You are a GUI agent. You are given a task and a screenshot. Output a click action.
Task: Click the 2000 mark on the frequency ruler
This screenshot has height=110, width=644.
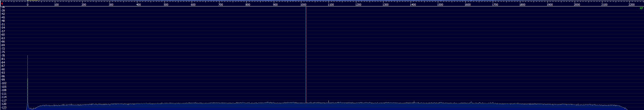click(577, 5)
